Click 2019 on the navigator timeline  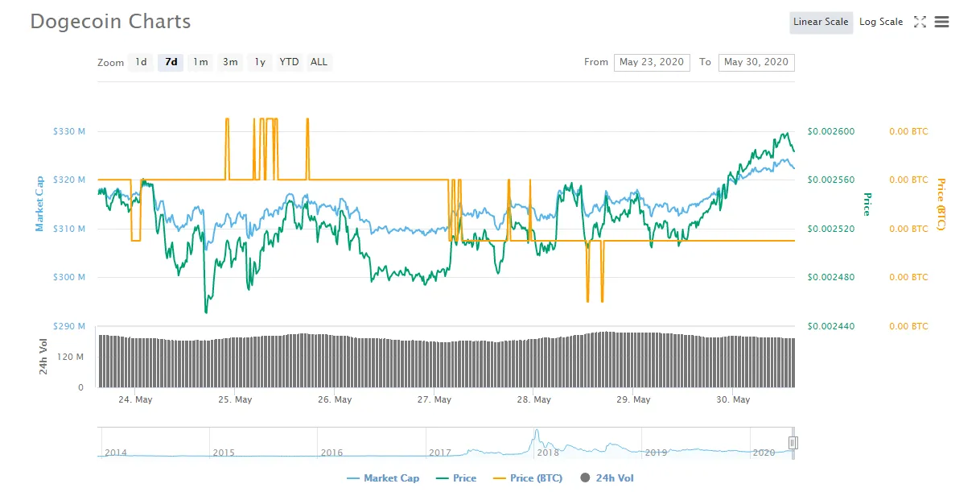657,453
